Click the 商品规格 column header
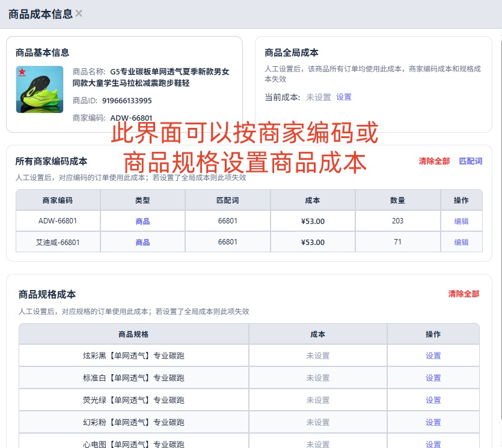Viewport: 502px width, 448px height. point(133,334)
